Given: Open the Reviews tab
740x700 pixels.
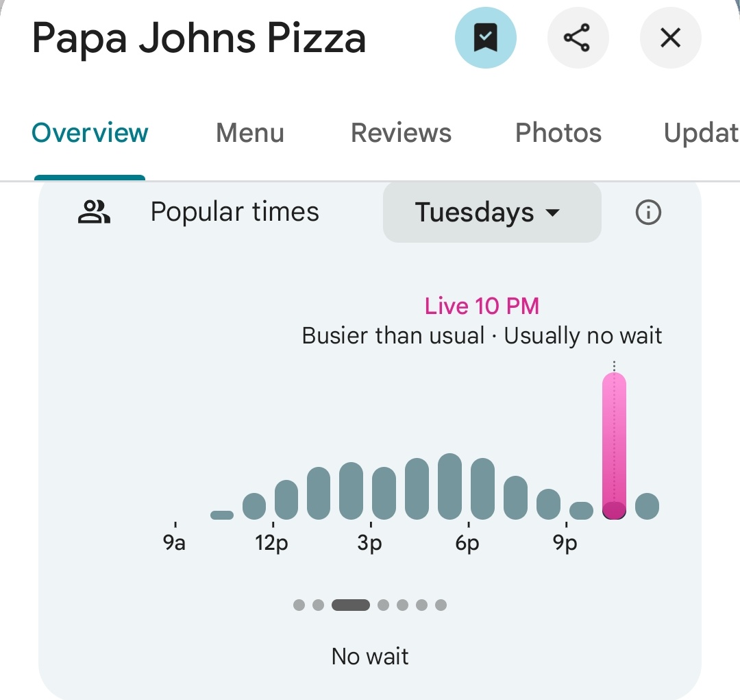Looking at the screenshot, I should coord(401,133).
